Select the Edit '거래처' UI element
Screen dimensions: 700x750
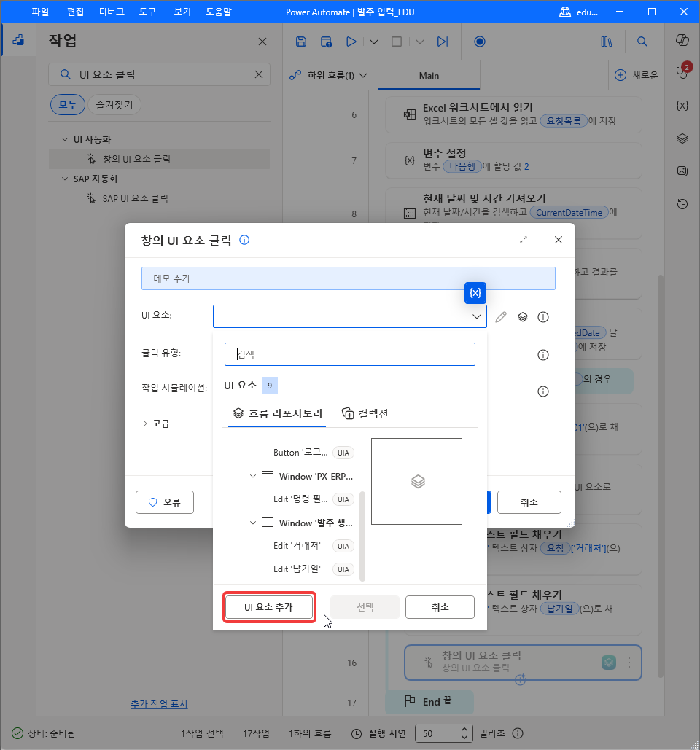[297, 546]
